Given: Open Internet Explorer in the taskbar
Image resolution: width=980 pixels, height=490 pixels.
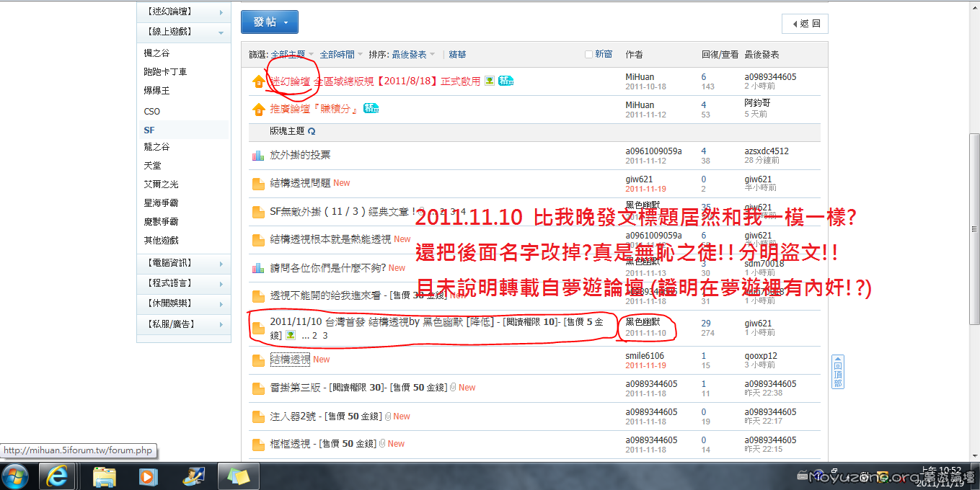Looking at the screenshot, I should (57, 476).
